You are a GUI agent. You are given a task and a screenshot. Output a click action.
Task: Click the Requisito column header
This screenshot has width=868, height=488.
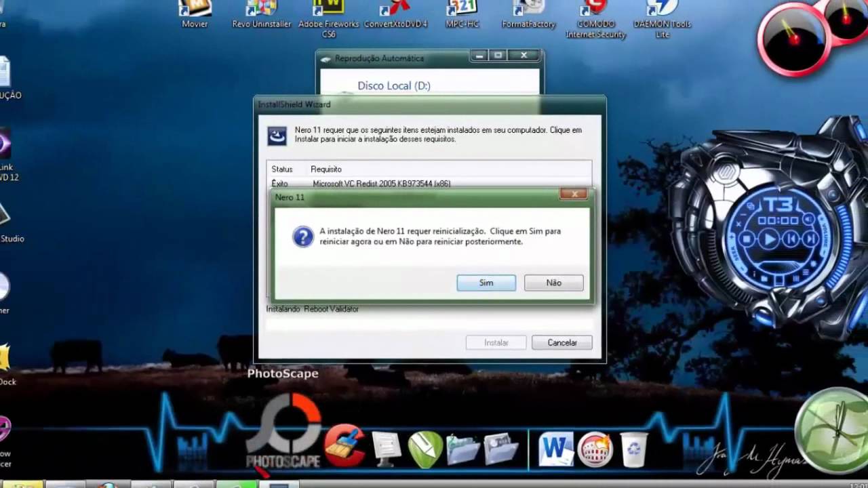pos(326,169)
